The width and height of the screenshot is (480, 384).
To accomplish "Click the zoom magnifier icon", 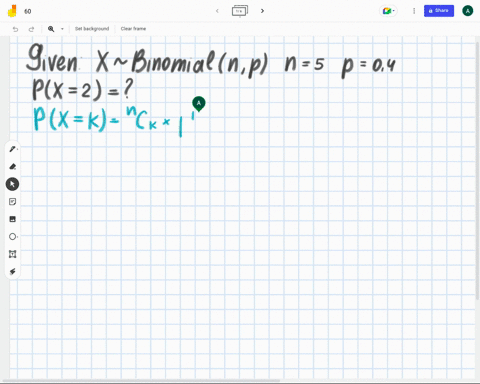I will tap(51, 29).
